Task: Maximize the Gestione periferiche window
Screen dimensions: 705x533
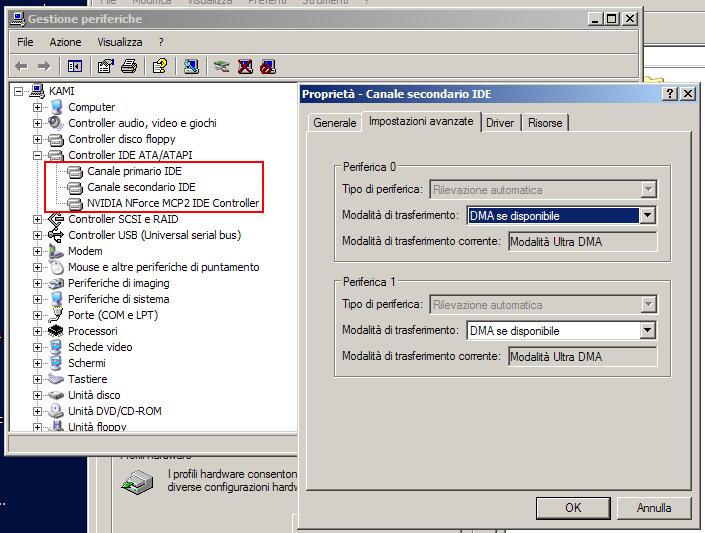Action: pyautogui.click(x=611, y=19)
